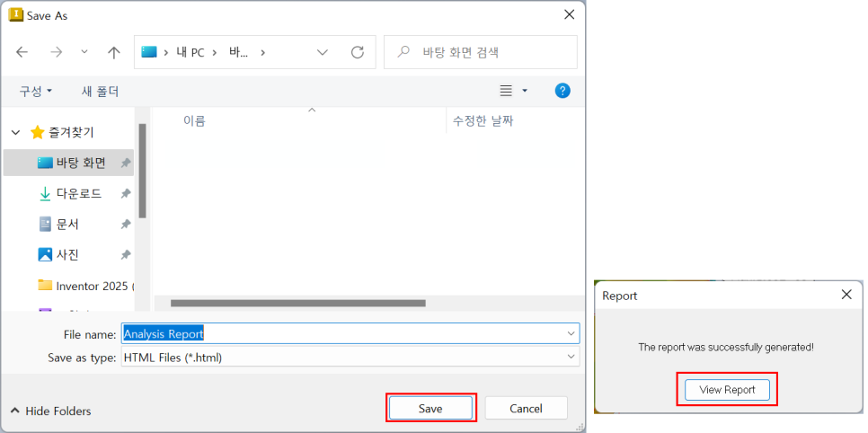Select 문서 in the sidebar
Viewport: 868px width, 433px height.
[68, 225]
